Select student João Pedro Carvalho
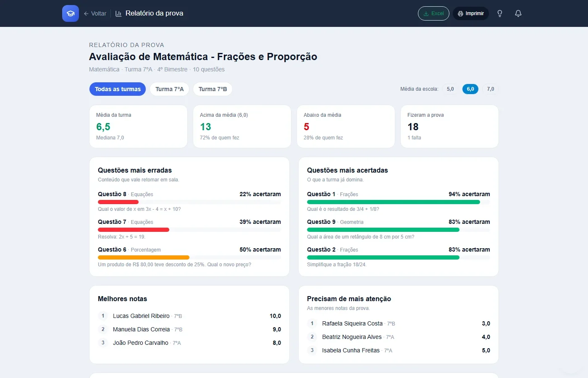Viewport: 588px width, 378px height. coord(141,343)
